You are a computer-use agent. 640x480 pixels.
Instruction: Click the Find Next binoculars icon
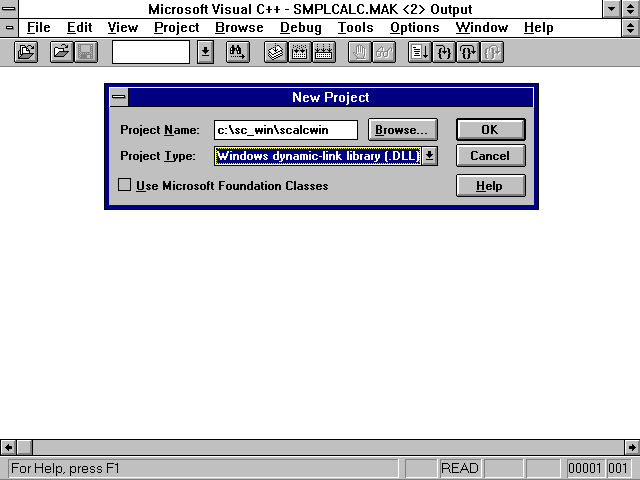[237, 52]
